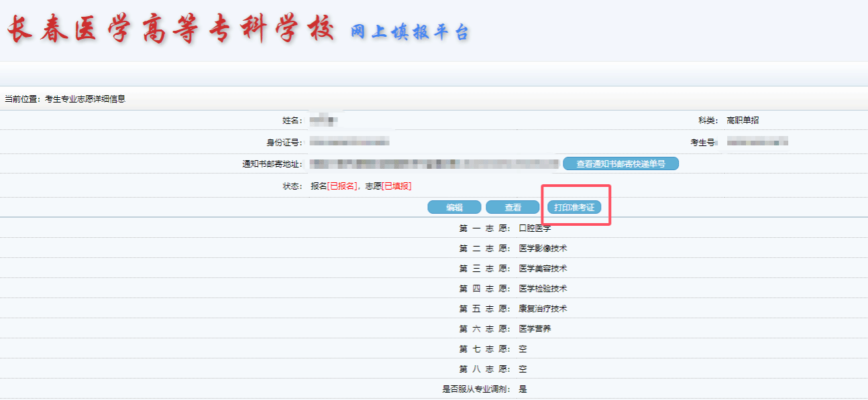Click the 考生专业志愿详细信息 breadcrumb text
Image resolution: width=868 pixels, height=400 pixels.
pos(85,99)
